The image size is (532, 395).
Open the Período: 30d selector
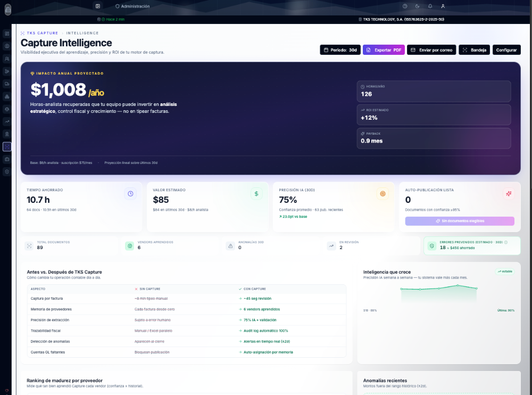pyautogui.click(x=340, y=50)
